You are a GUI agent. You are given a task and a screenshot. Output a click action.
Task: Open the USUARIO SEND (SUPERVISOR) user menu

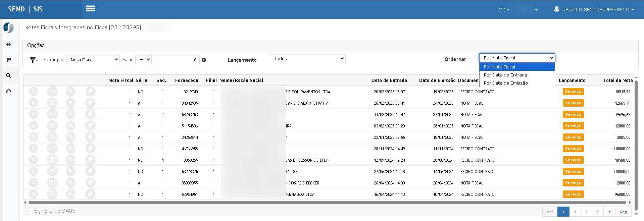click(594, 9)
